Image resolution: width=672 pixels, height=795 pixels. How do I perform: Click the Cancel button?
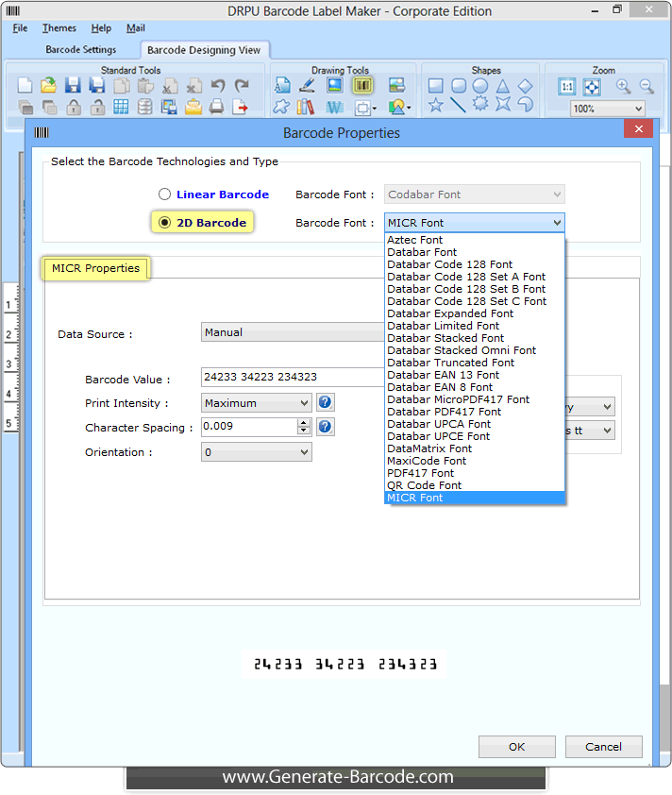tap(604, 747)
